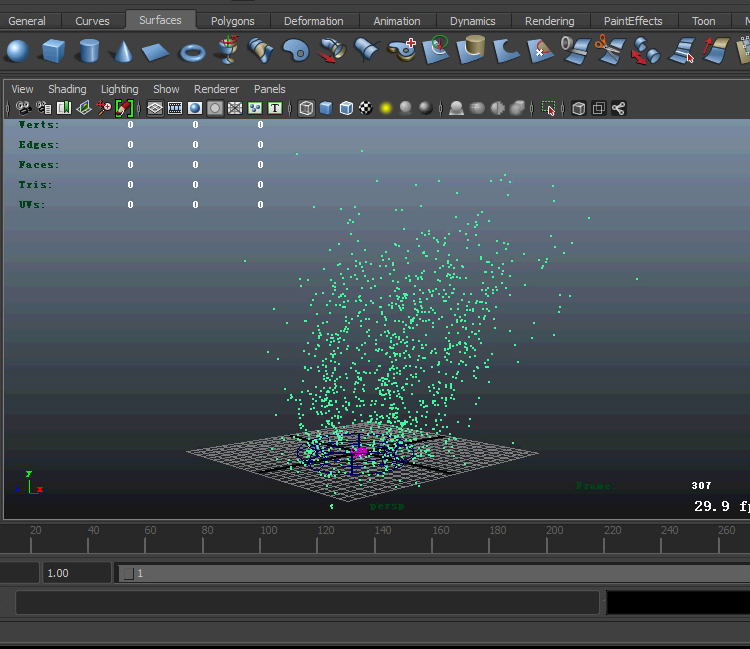The width and height of the screenshot is (750, 649).
Task: Click the shelf icon showing a tape roll
Action: coord(575,50)
